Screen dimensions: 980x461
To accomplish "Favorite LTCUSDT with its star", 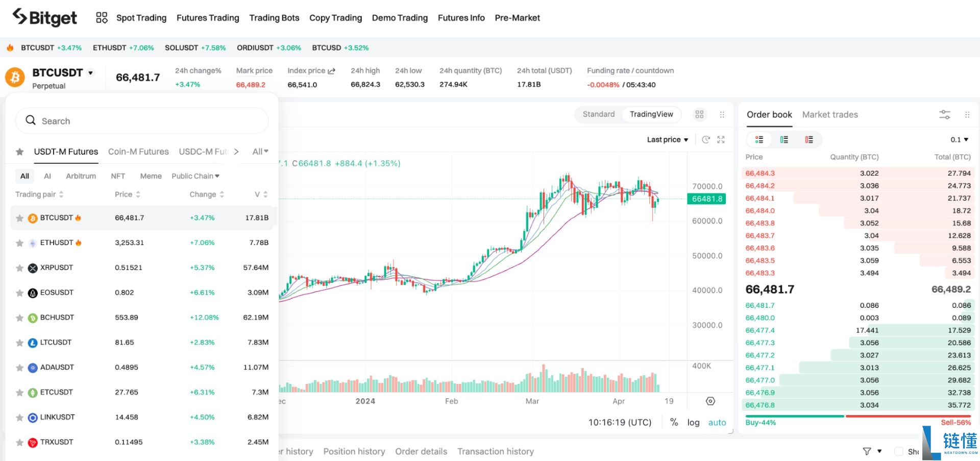I will [x=19, y=343].
